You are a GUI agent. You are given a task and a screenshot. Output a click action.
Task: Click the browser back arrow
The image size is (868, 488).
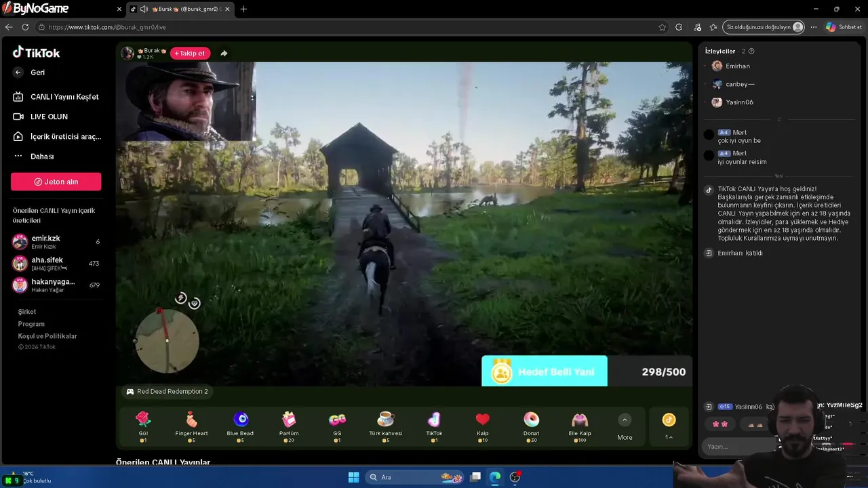point(9,27)
